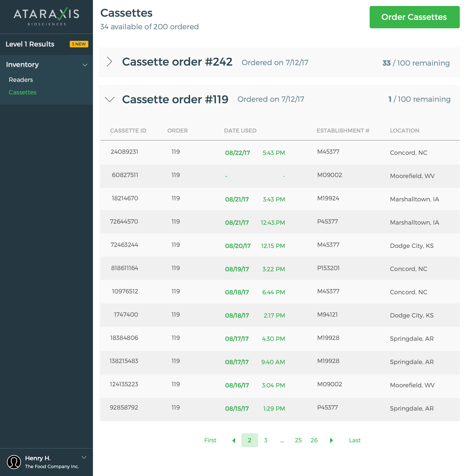Expand Cassette order #242 chevron
This screenshot has height=476, width=476.
click(109, 62)
